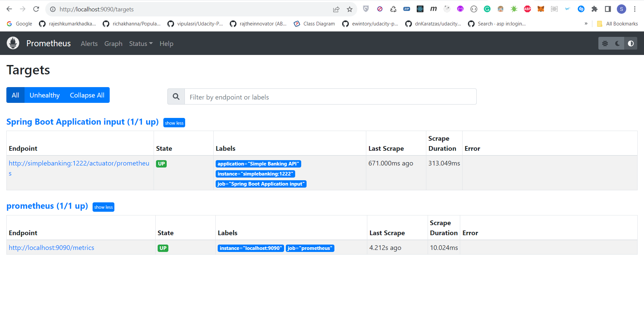Click the Prometheus brand title
Screen dimensions: 644x331
[x=49, y=43]
